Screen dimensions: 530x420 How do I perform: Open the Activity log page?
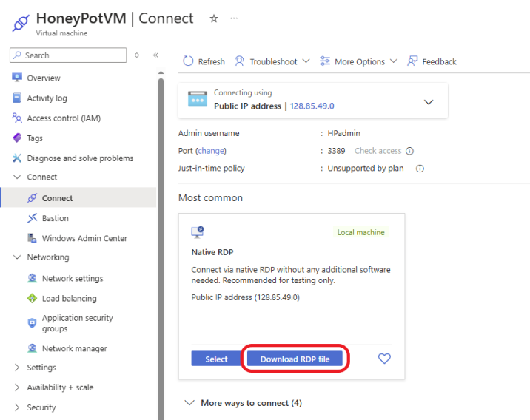click(x=47, y=98)
